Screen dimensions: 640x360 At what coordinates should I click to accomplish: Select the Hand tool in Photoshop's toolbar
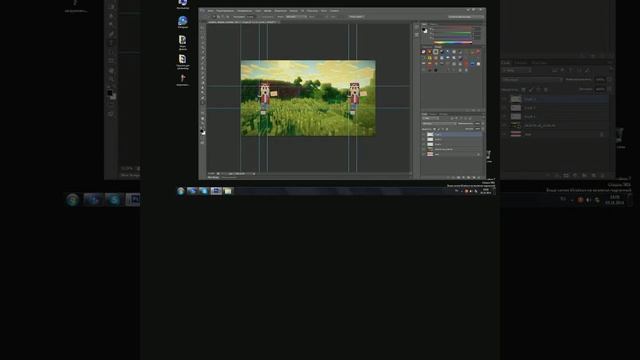point(202,119)
